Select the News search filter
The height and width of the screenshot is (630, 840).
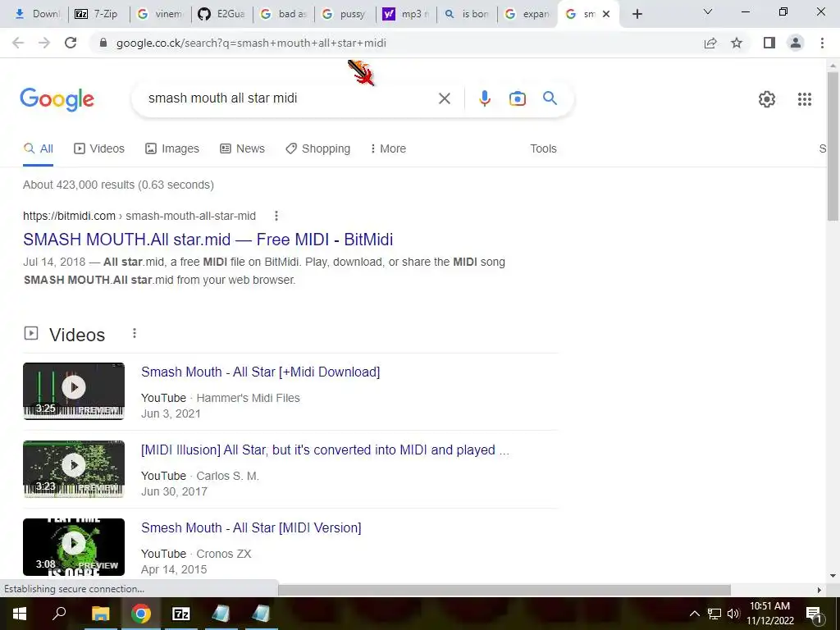point(242,148)
